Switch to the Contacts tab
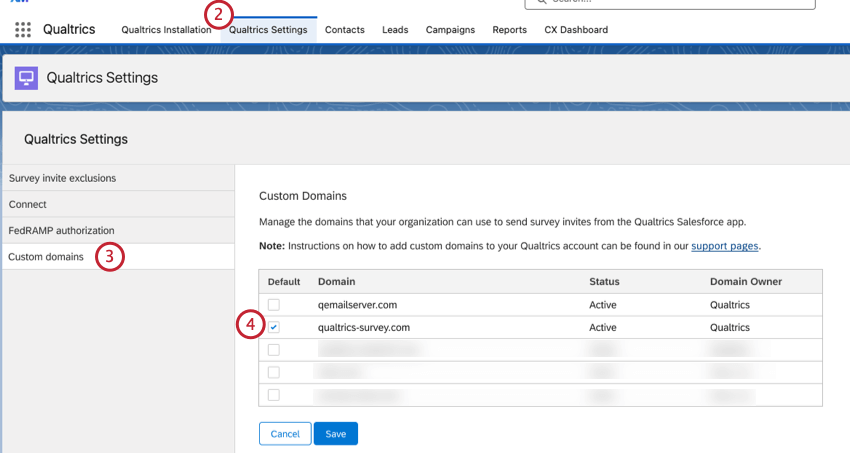 (345, 30)
